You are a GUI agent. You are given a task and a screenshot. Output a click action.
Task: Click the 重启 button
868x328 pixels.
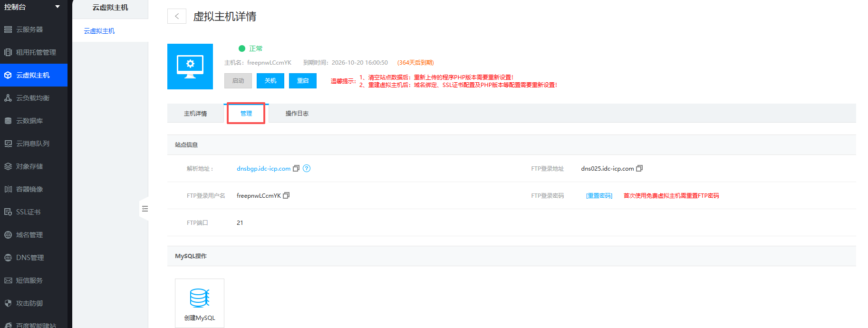(303, 81)
